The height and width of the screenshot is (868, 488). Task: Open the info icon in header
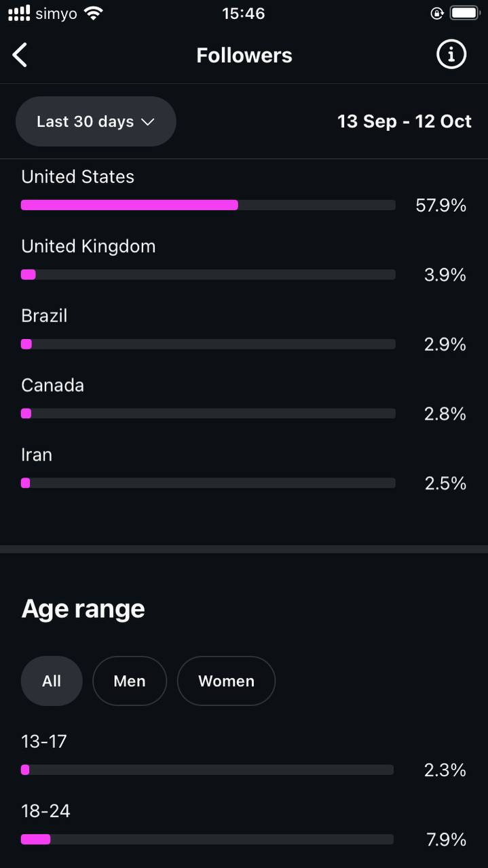[x=451, y=55]
